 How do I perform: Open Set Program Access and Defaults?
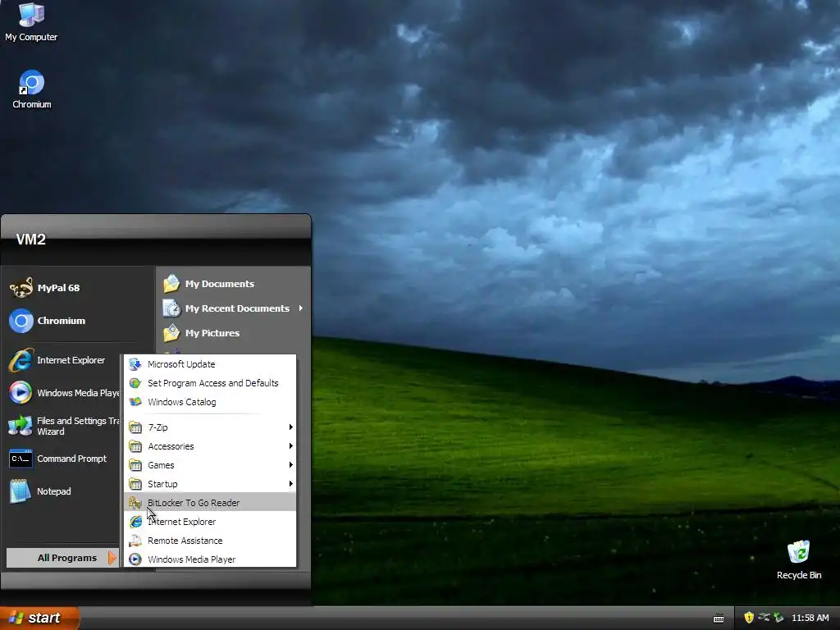point(210,383)
